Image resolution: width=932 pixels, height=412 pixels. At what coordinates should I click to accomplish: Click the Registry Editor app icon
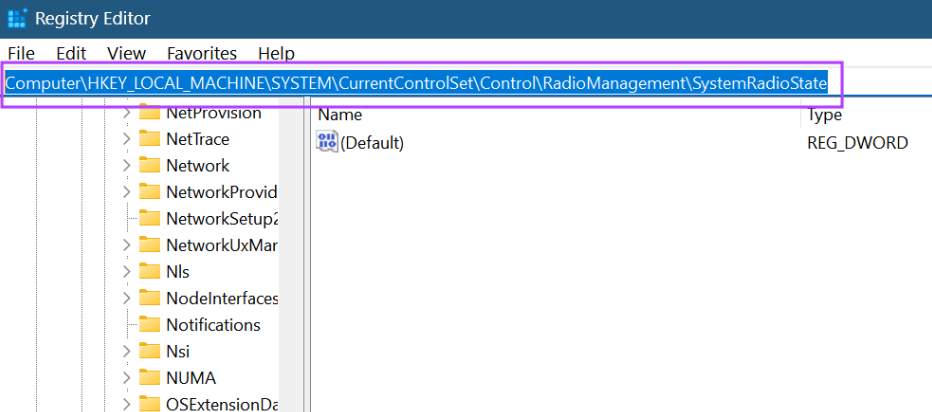[16, 18]
